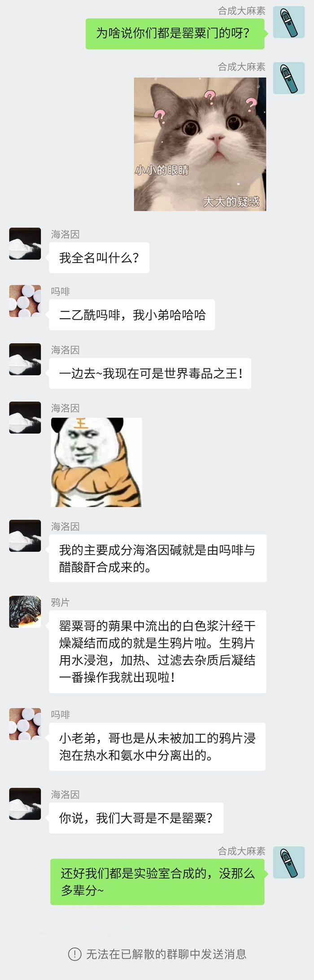Viewport: 314px width, 980px height.
Task: Tap the "无法在已解散的群聊中发送消息" notice
Action: pos(166,954)
